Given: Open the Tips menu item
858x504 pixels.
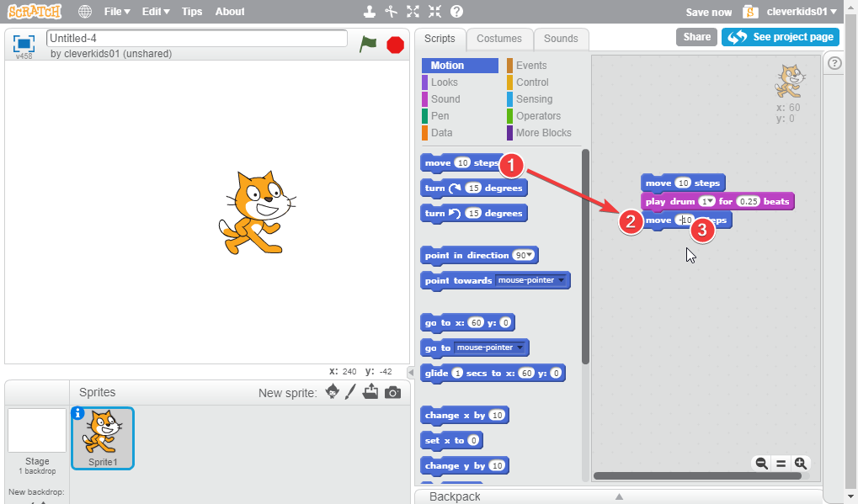Looking at the screenshot, I should pos(192,12).
